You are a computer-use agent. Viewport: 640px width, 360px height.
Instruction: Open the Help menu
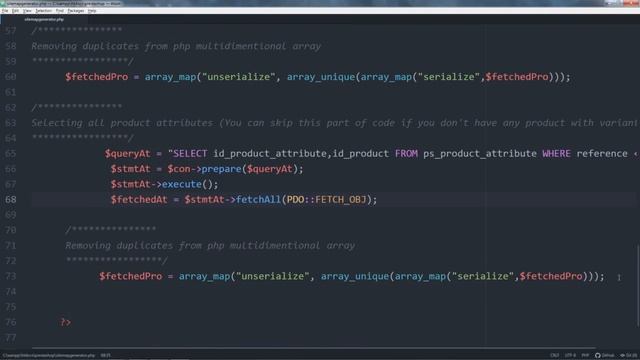(92, 11)
